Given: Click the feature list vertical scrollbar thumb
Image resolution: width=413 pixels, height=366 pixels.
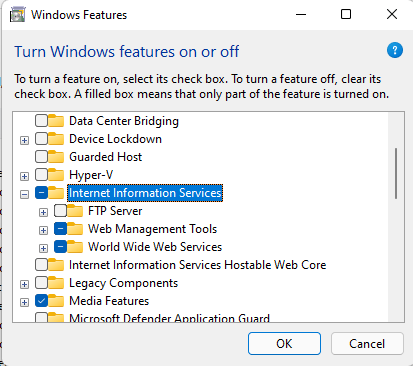Looking at the screenshot, I should [x=396, y=174].
